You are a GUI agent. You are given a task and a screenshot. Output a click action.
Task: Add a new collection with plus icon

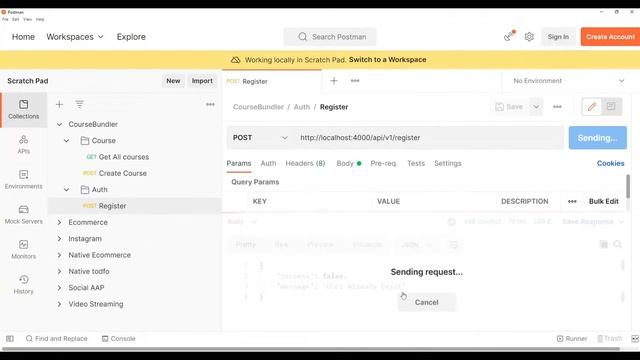point(60,104)
